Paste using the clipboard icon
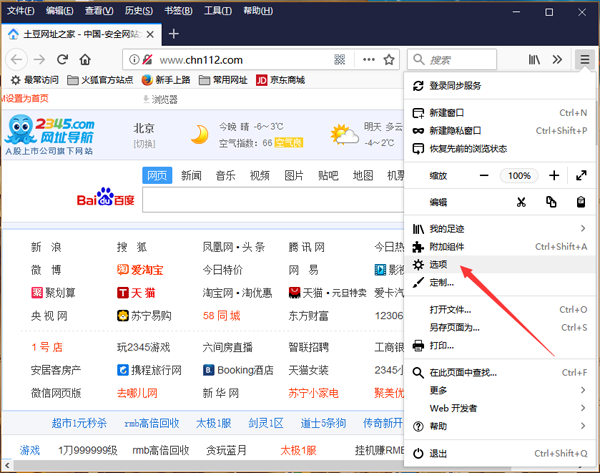The height and width of the screenshot is (473, 600). (x=581, y=202)
